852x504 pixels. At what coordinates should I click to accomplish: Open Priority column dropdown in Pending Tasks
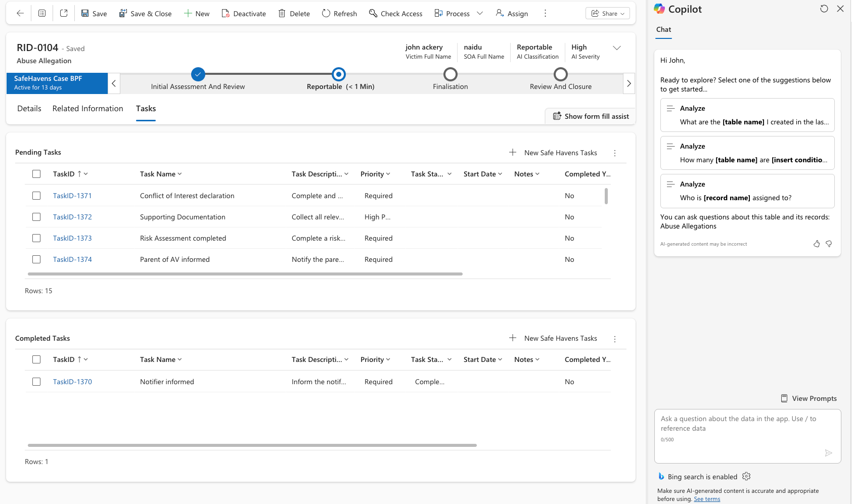coord(375,174)
